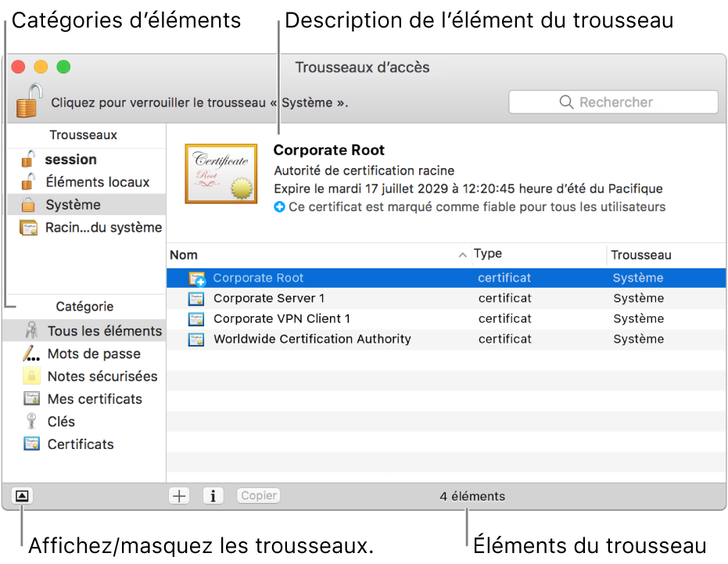Select the Corporate Server 1 name
This screenshot has width=728, height=564.
pyautogui.click(x=269, y=298)
